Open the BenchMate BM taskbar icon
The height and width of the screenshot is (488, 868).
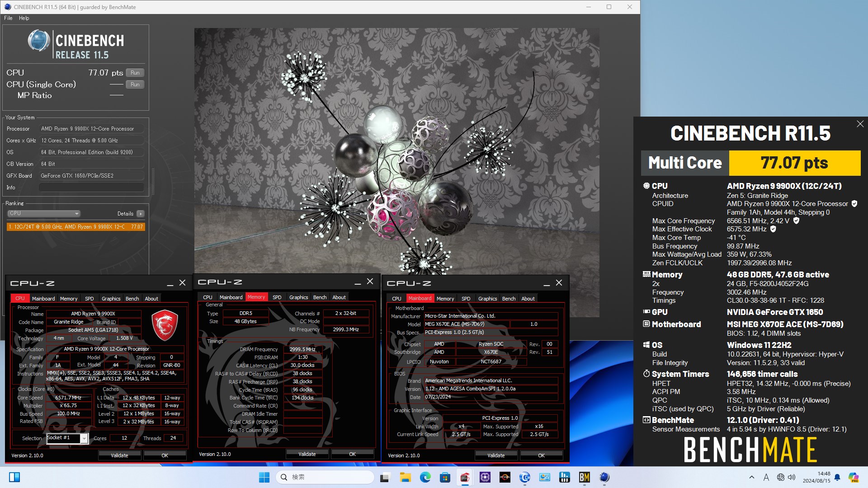tap(584, 477)
